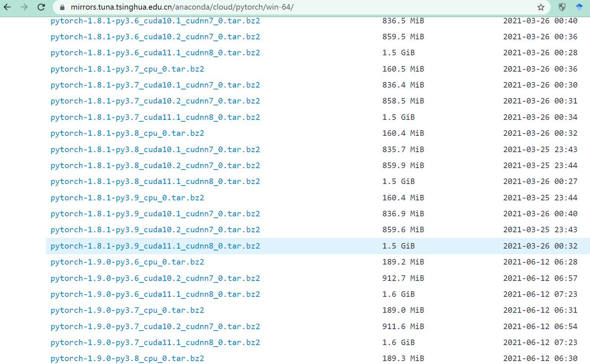Download pytorch-1.9.0-py3.7_cpu_0.tar.bz2
Screen dimensions: 590x364
127,311
